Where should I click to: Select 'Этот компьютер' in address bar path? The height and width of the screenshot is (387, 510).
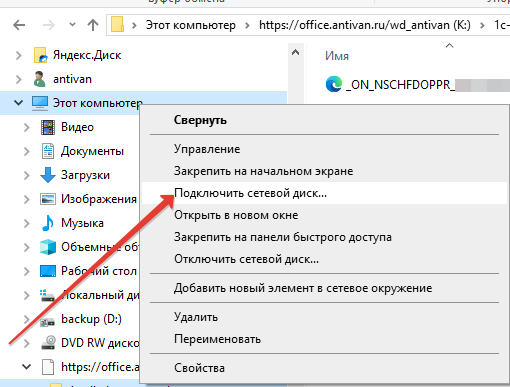tap(191, 25)
